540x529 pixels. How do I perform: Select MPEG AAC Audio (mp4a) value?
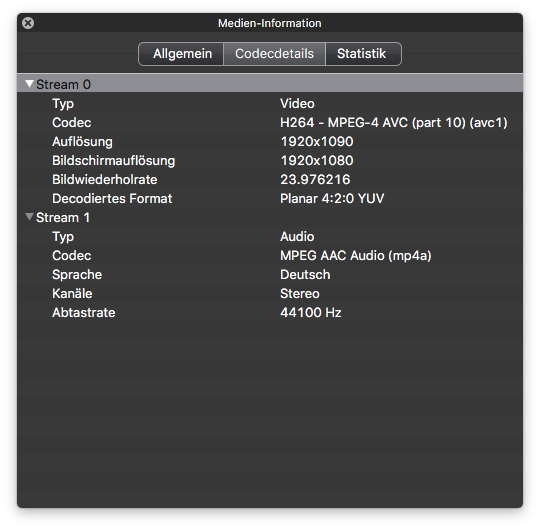coord(355,256)
